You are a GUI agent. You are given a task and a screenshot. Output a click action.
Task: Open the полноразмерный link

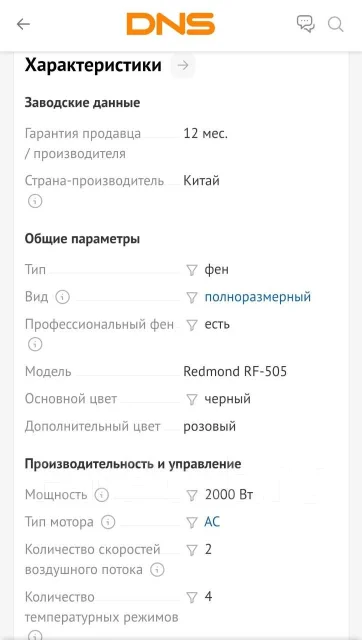click(258, 297)
